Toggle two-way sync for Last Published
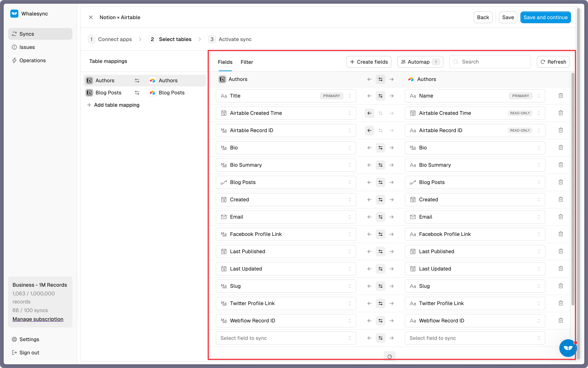 click(x=381, y=251)
